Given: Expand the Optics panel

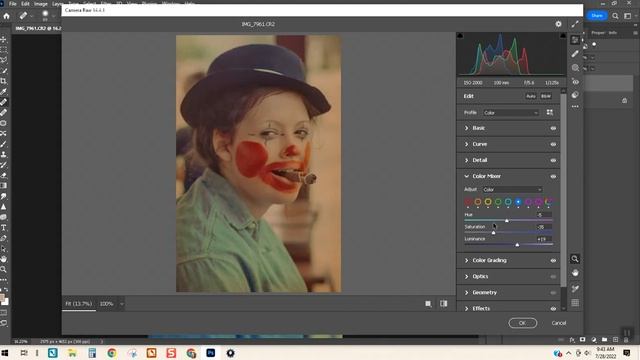Looking at the screenshot, I should click(467, 276).
